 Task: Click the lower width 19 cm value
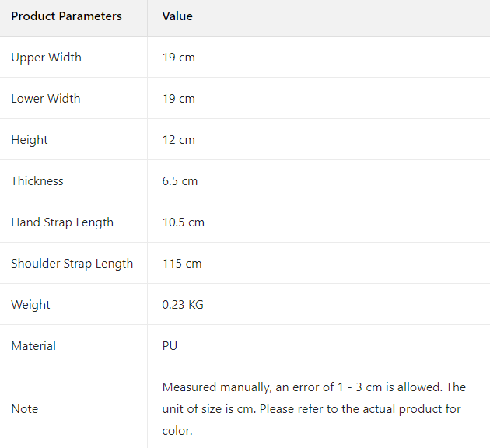point(179,99)
